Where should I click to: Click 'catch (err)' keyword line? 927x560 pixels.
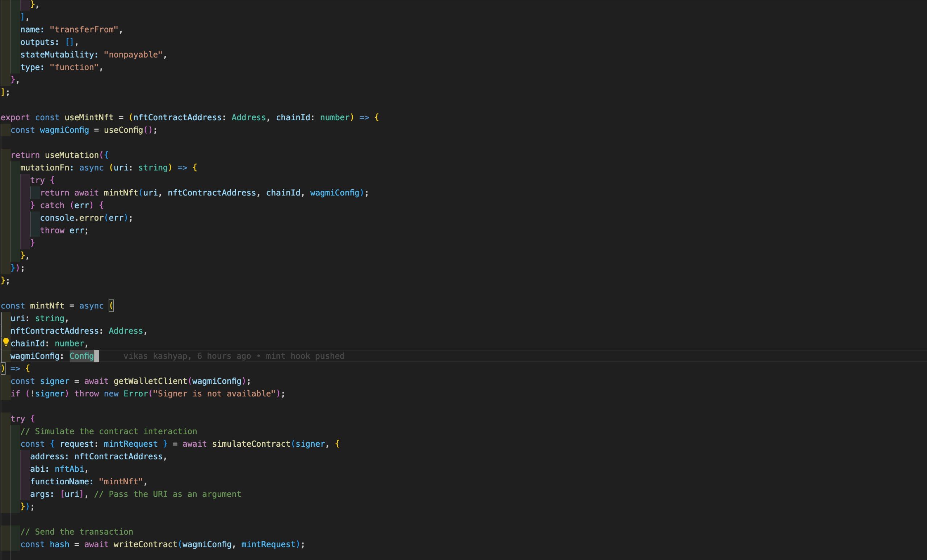pos(67,205)
